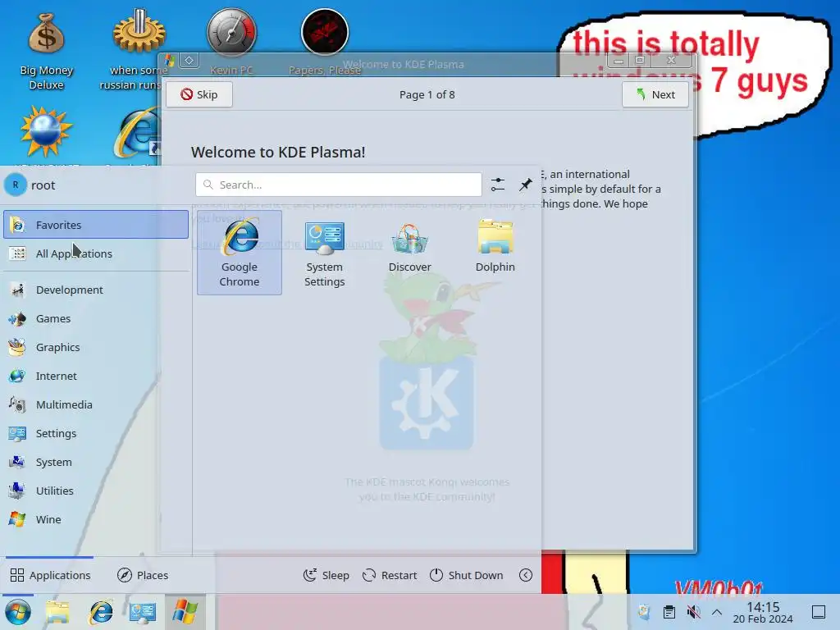Click the root user avatar

pos(16,185)
